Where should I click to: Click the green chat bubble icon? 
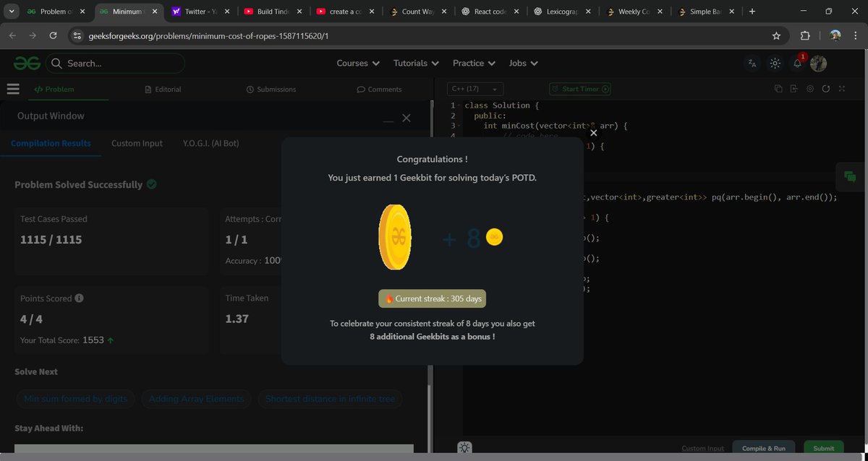pos(850,176)
